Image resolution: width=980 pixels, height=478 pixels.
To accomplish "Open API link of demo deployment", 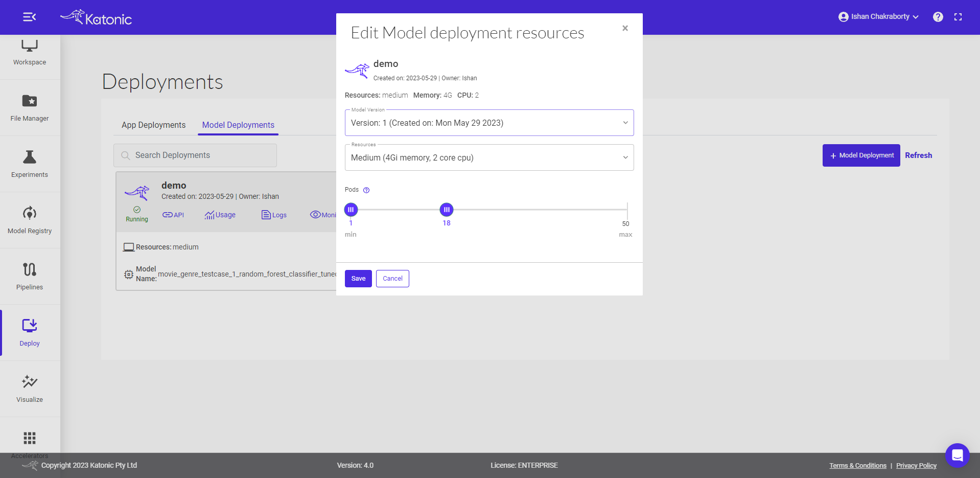I will pos(173,215).
